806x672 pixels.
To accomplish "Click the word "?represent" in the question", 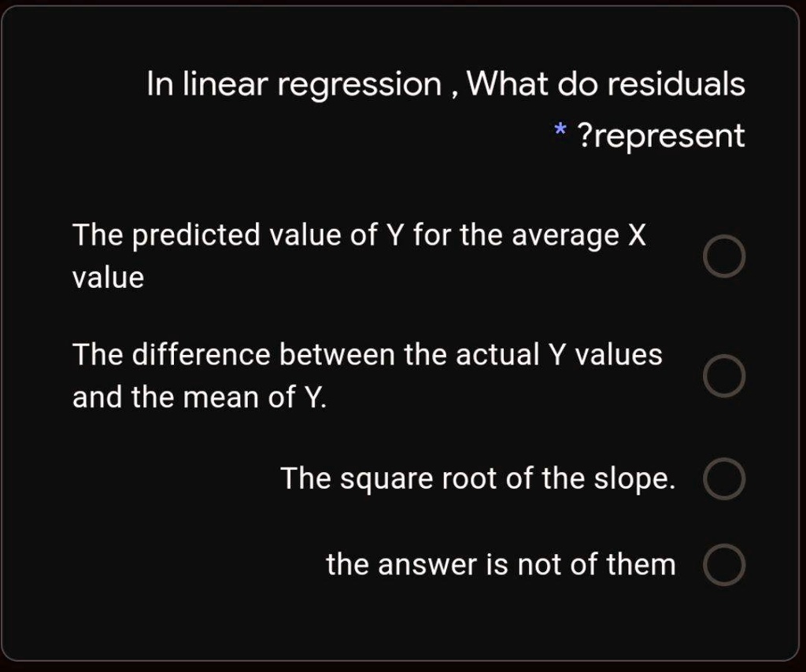I will (x=660, y=135).
